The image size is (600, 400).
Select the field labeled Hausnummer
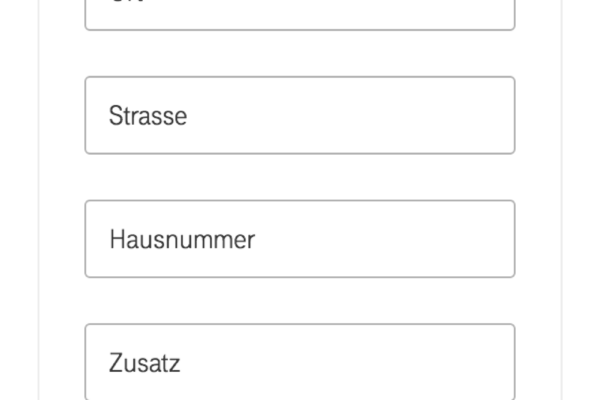point(300,239)
